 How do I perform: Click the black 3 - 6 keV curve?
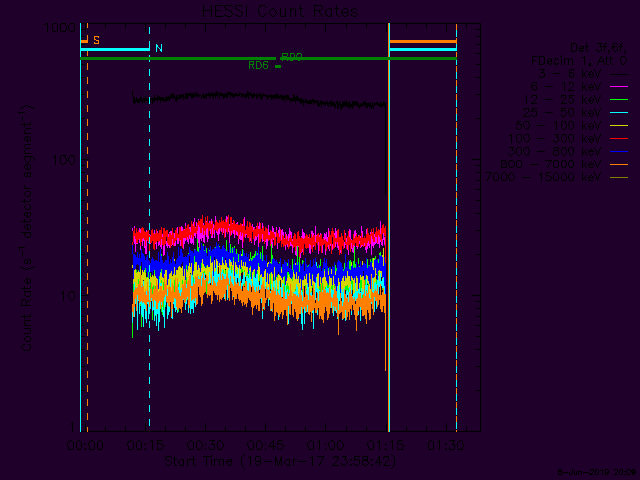(x=259, y=97)
